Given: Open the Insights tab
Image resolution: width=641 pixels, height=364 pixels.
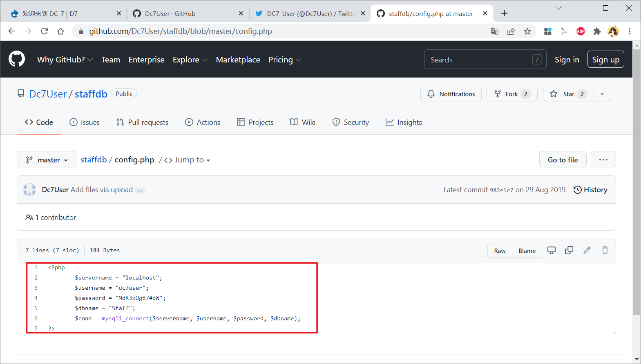Looking at the screenshot, I should click(x=404, y=122).
